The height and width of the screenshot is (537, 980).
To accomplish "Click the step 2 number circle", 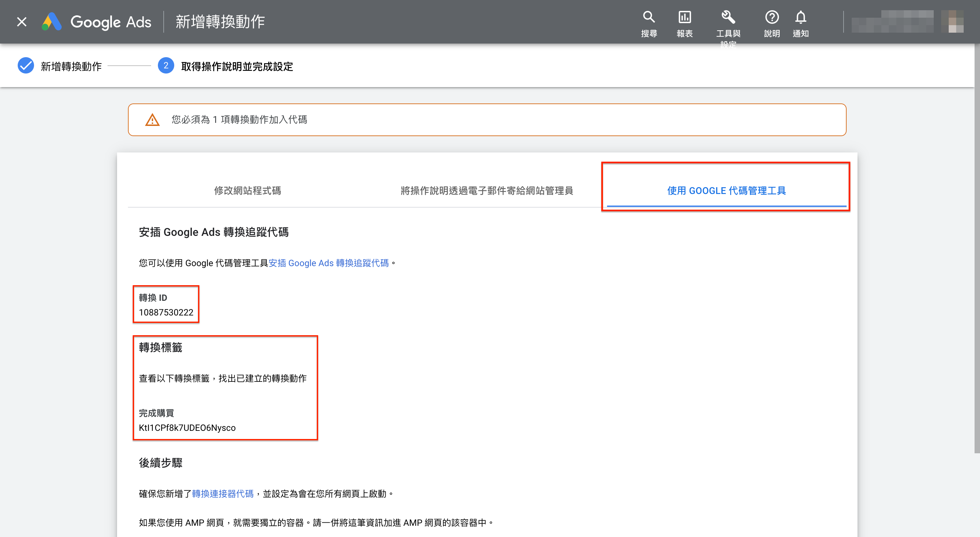I will point(166,66).
